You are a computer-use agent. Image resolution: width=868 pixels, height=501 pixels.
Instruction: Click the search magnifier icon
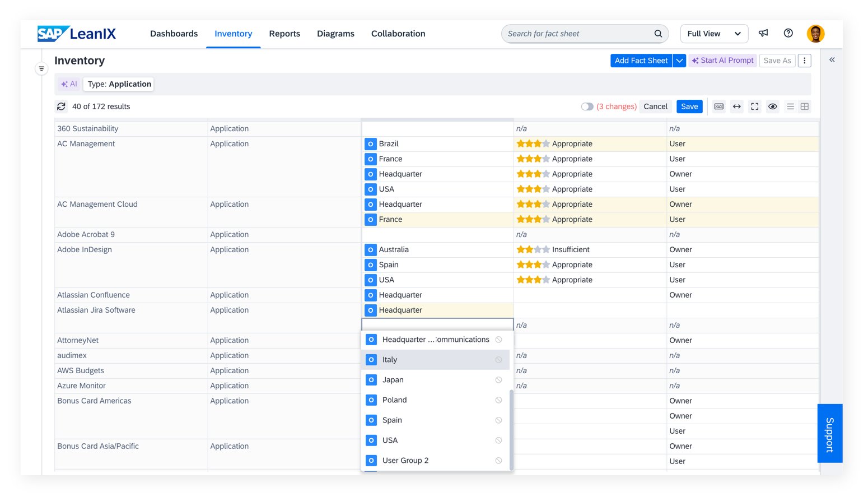click(x=658, y=34)
